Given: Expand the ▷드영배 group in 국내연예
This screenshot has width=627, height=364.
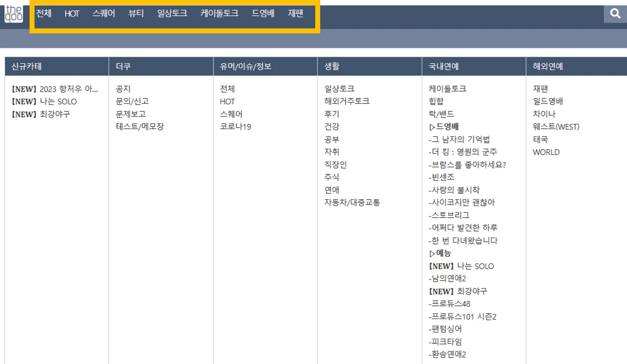Looking at the screenshot, I should (x=444, y=127).
